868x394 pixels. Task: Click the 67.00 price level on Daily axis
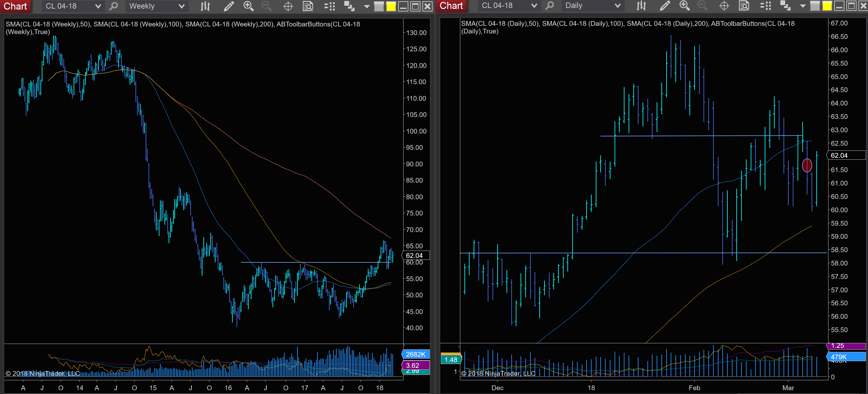click(x=839, y=23)
